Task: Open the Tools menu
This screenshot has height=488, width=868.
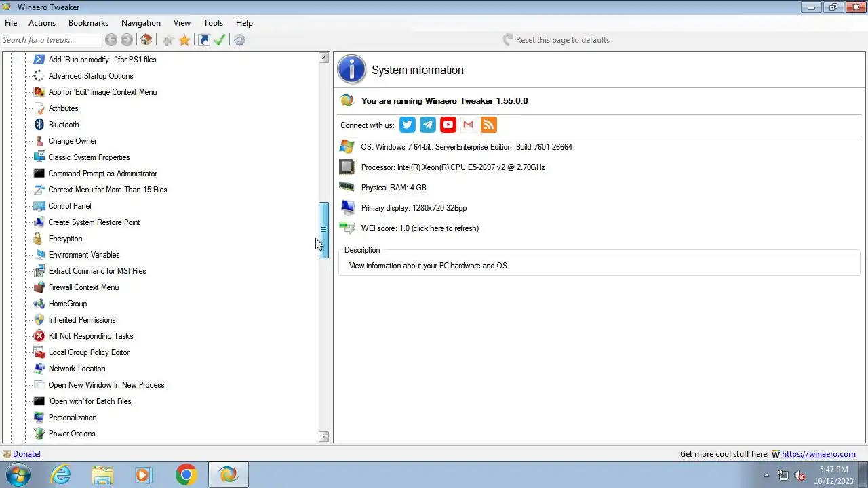Action: tap(213, 23)
